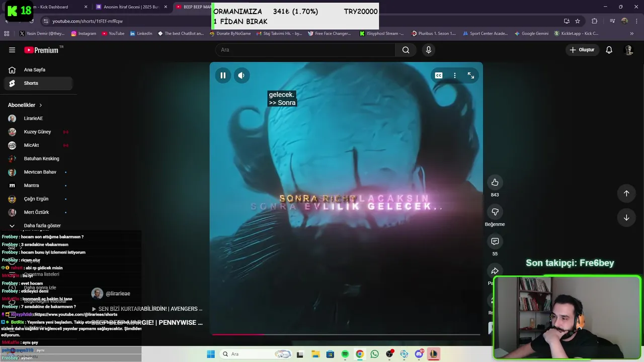
Task: Like the Short with 843 likes
Action: tap(495, 182)
